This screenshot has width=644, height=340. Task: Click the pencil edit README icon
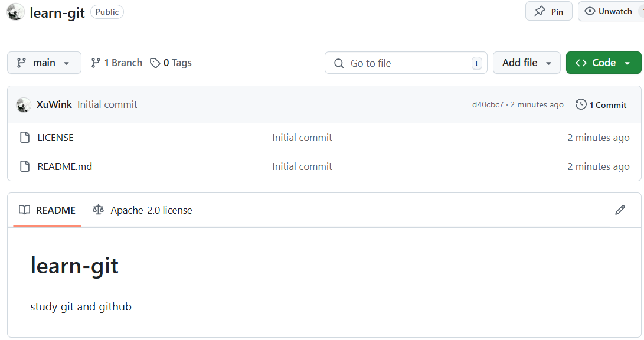(620, 210)
